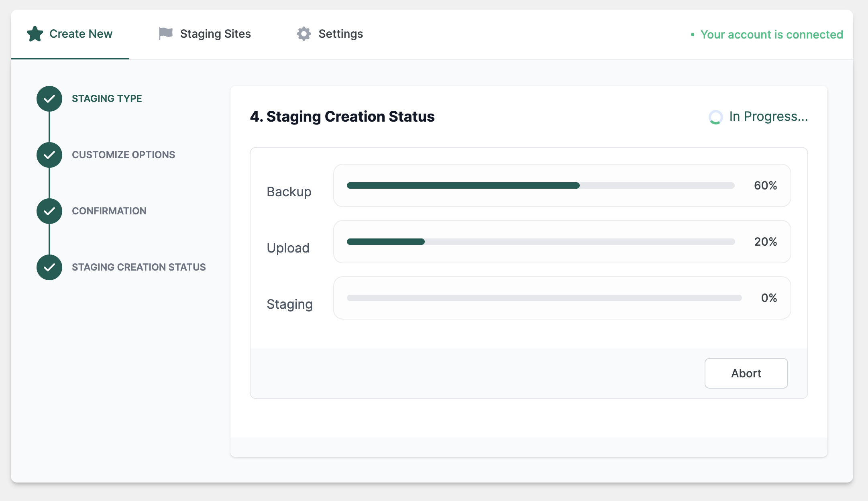Click the Staging Creation Status step checkmark

pos(49,267)
